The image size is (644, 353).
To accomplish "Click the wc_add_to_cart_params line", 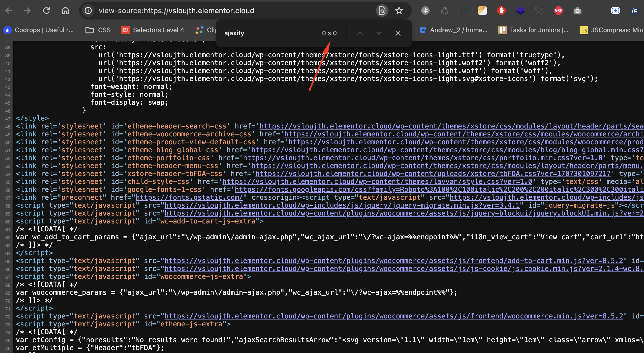I will 330,237.
